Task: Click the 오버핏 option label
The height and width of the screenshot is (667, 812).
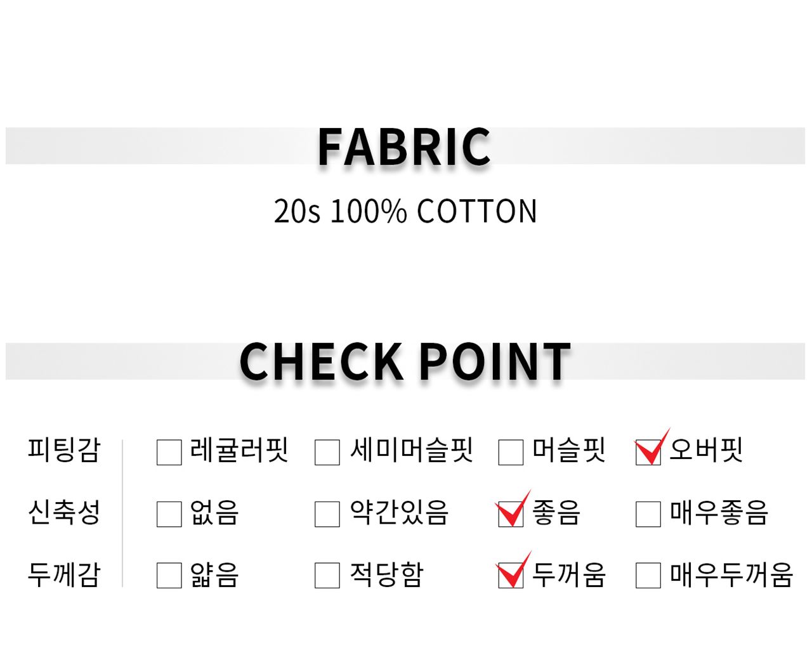Action: pos(705,451)
